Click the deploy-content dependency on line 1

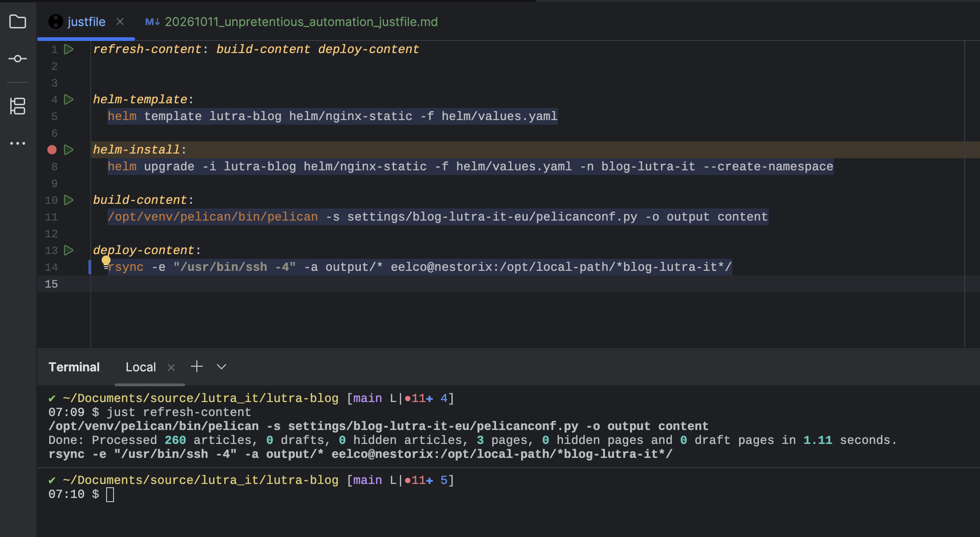369,49
